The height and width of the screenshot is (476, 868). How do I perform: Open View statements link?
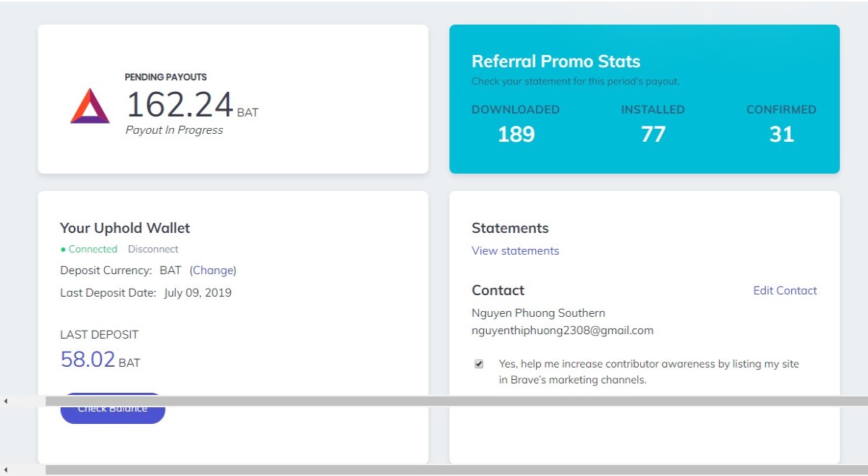coord(515,251)
